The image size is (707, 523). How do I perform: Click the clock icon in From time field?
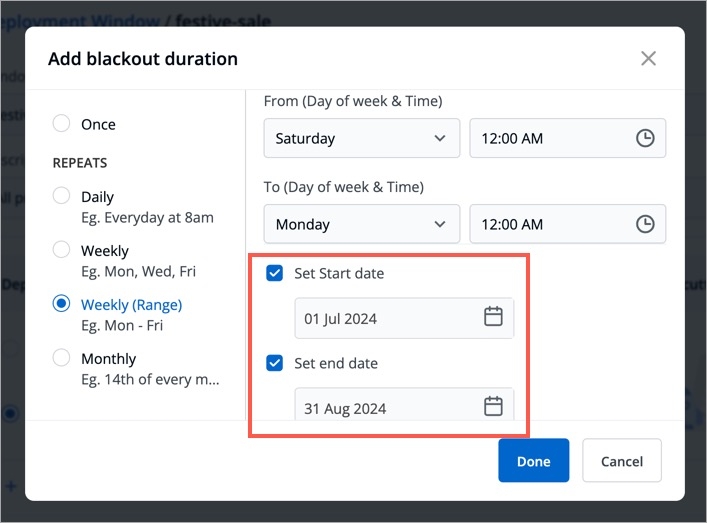[645, 138]
